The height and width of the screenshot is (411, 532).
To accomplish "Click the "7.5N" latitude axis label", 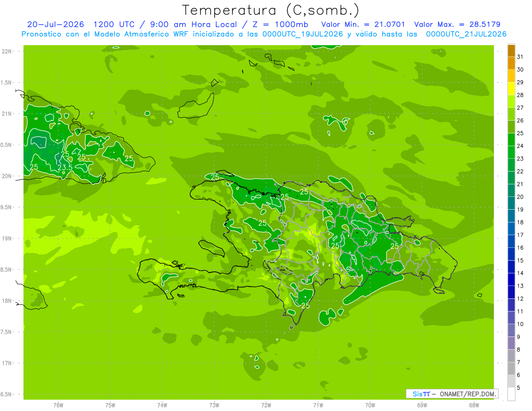I will (7, 332).
